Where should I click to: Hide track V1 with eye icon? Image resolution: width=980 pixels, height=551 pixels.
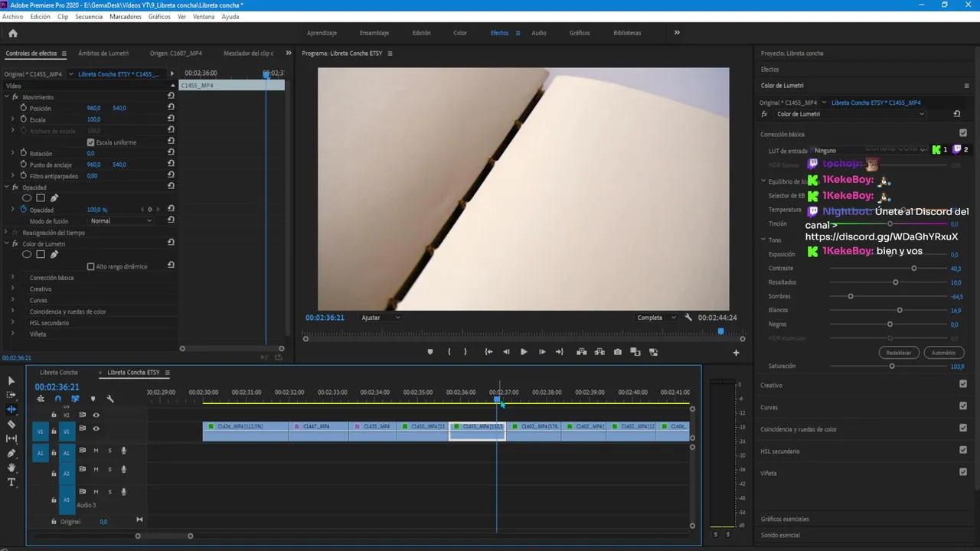pyautogui.click(x=96, y=429)
